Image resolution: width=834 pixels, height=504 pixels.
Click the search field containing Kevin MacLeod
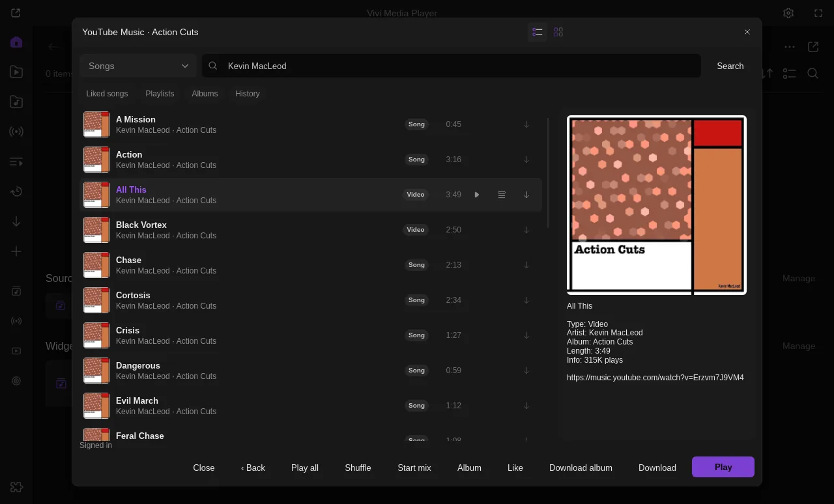tap(452, 66)
